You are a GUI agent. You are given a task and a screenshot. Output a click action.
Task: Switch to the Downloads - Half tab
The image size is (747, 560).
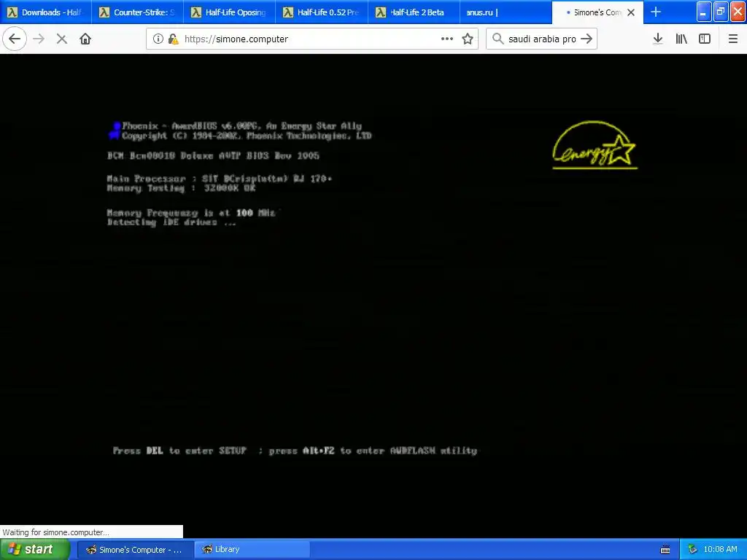(45, 12)
